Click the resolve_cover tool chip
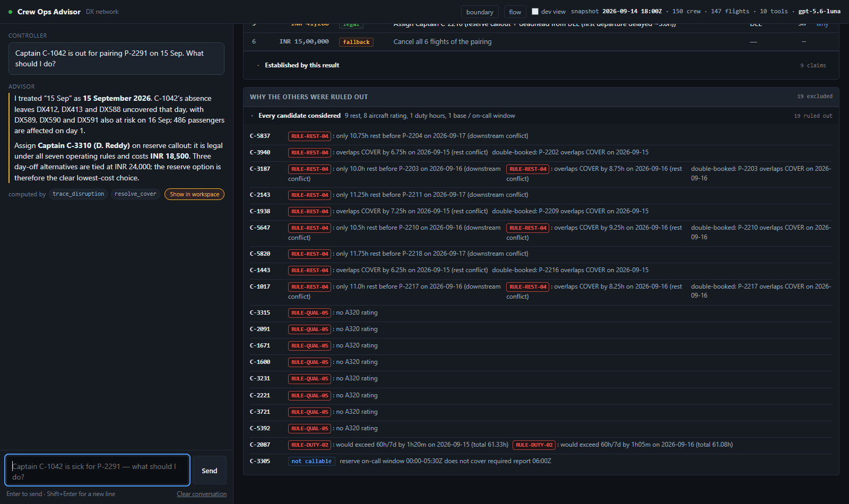Screen dimensions: 849x504 pos(135,194)
